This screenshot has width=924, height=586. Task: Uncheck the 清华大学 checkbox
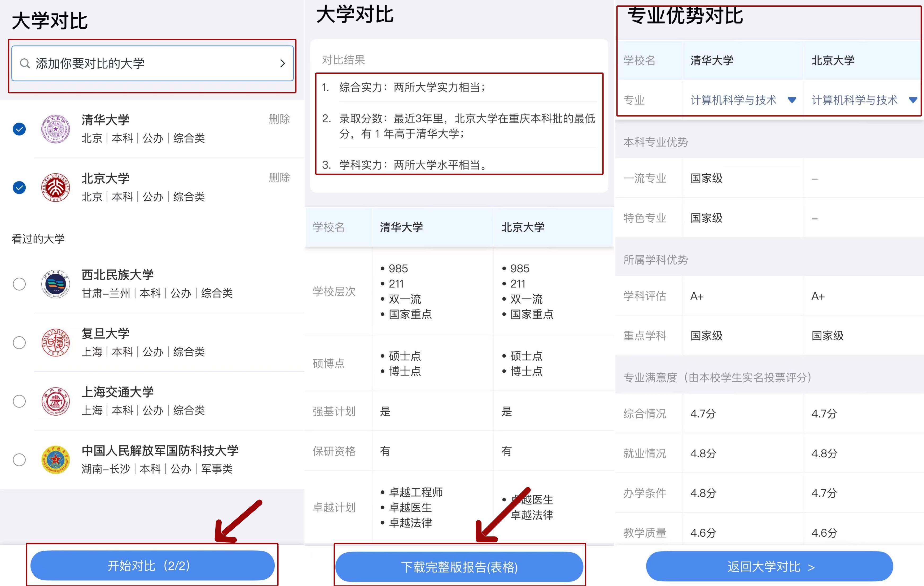(19, 129)
